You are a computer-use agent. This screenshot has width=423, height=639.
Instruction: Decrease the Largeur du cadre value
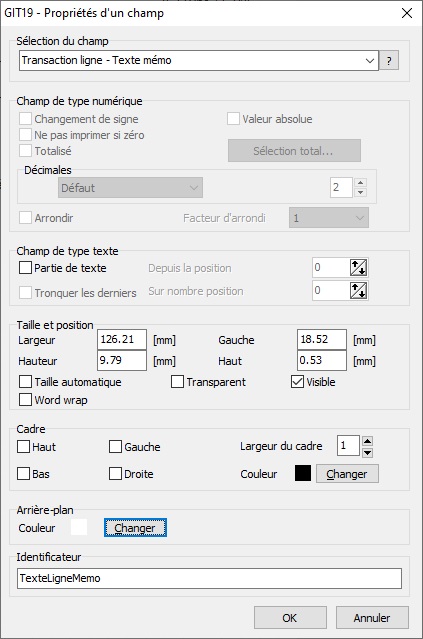(x=367, y=452)
